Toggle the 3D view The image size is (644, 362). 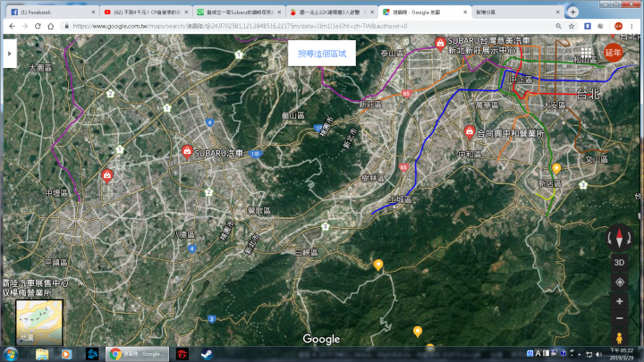[619, 262]
